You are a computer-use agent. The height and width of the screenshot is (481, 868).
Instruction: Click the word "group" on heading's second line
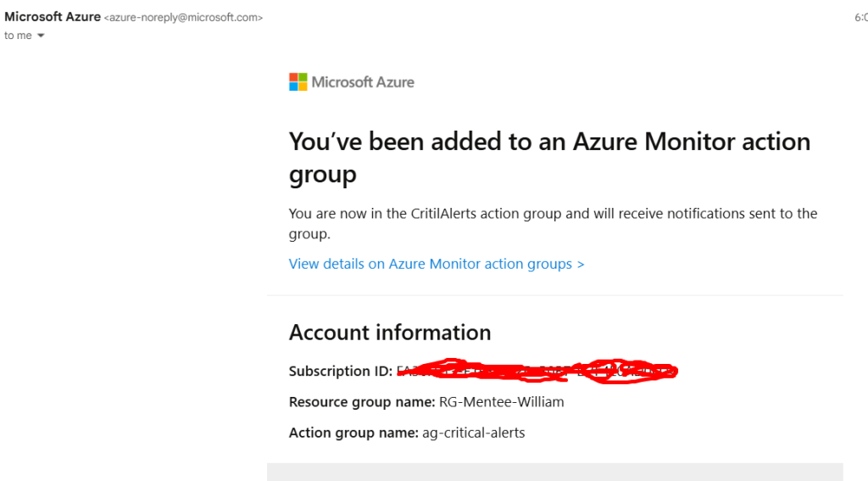[322, 175]
